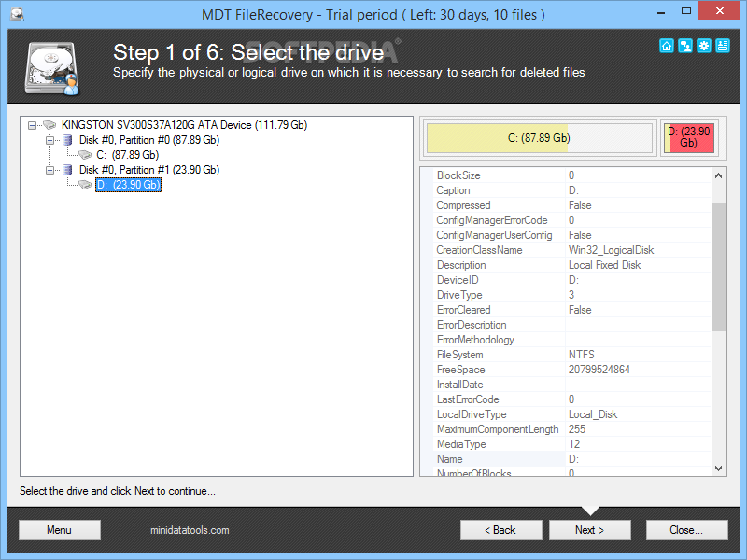
Task: Select Disk #0, Partition #0 (87.89 Gb)
Action: click(x=149, y=140)
